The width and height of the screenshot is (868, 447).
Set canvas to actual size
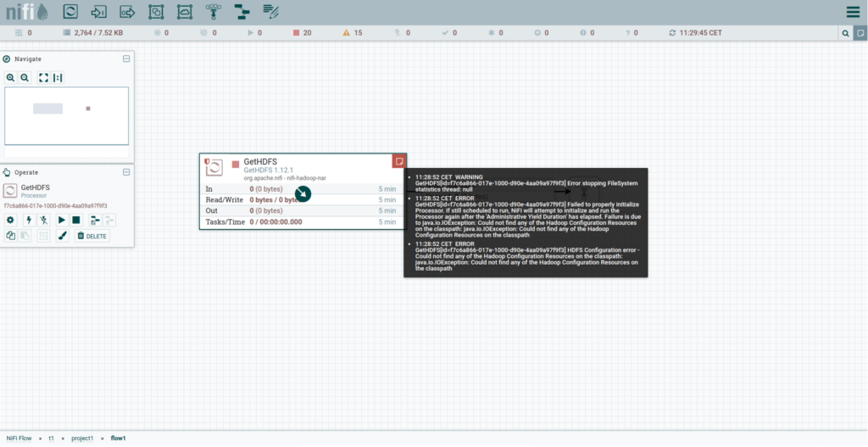click(58, 78)
